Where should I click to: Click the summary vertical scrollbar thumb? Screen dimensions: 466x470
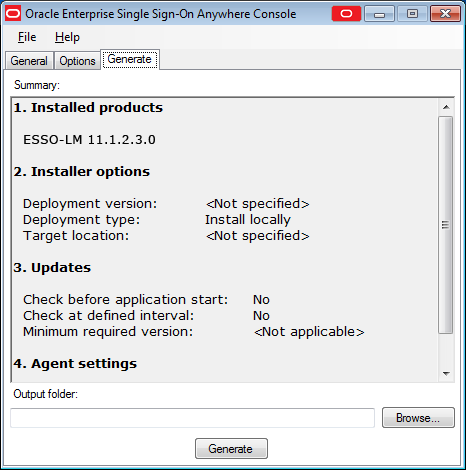click(445, 225)
